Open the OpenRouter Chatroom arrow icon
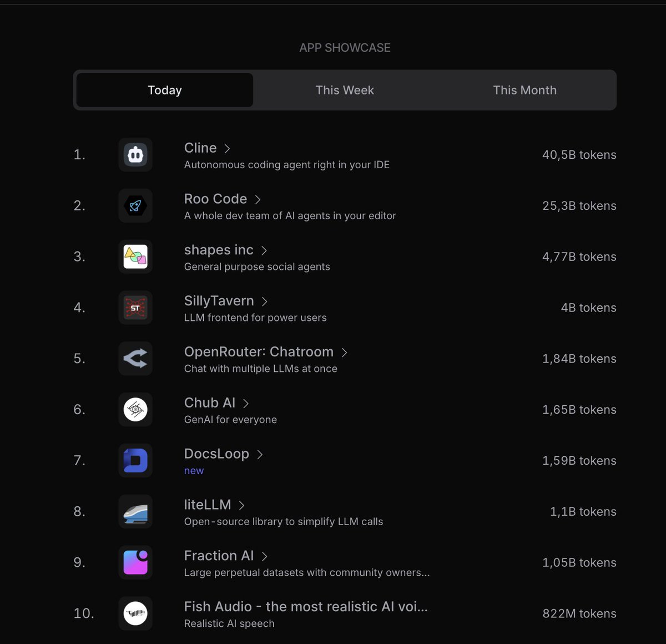 coord(135,359)
